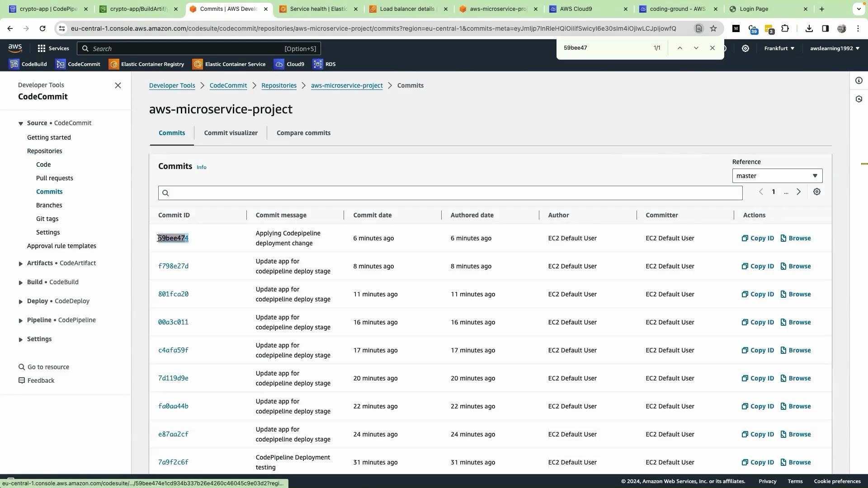Open Go to resource in sidebar

pyautogui.click(x=44, y=367)
